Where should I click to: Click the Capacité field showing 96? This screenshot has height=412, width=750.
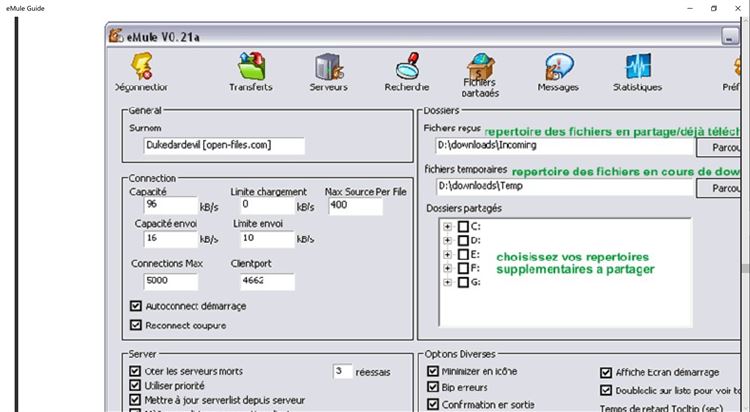tap(170, 205)
